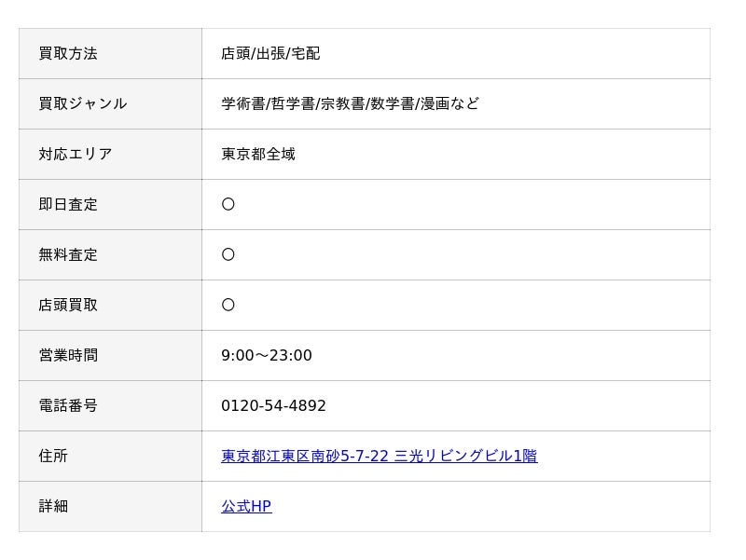Click the 即日査定 header cell
The width and height of the screenshot is (746, 560).
pos(110,204)
